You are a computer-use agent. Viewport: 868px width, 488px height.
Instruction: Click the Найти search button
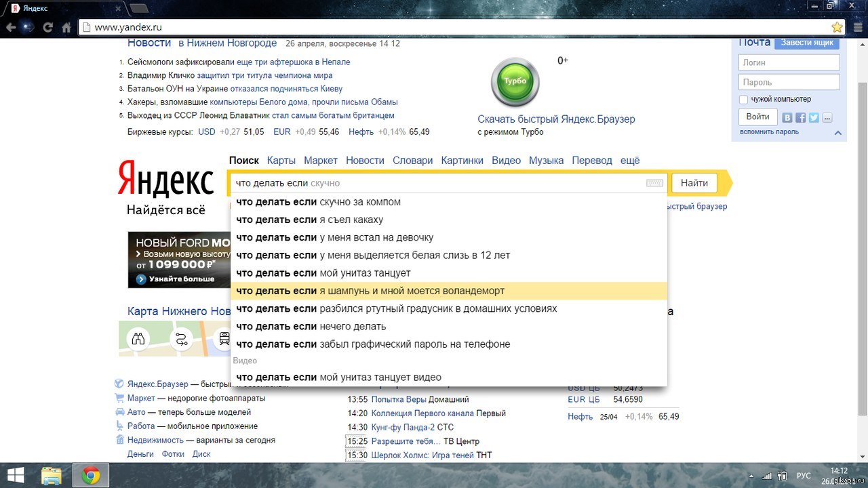[x=694, y=183]
